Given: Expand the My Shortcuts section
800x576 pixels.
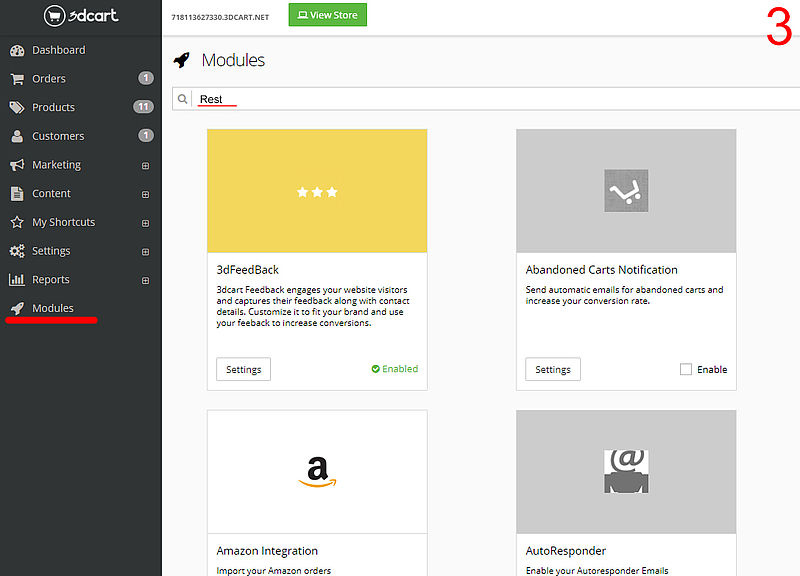Looking at the screenshot, I should 145,222.
